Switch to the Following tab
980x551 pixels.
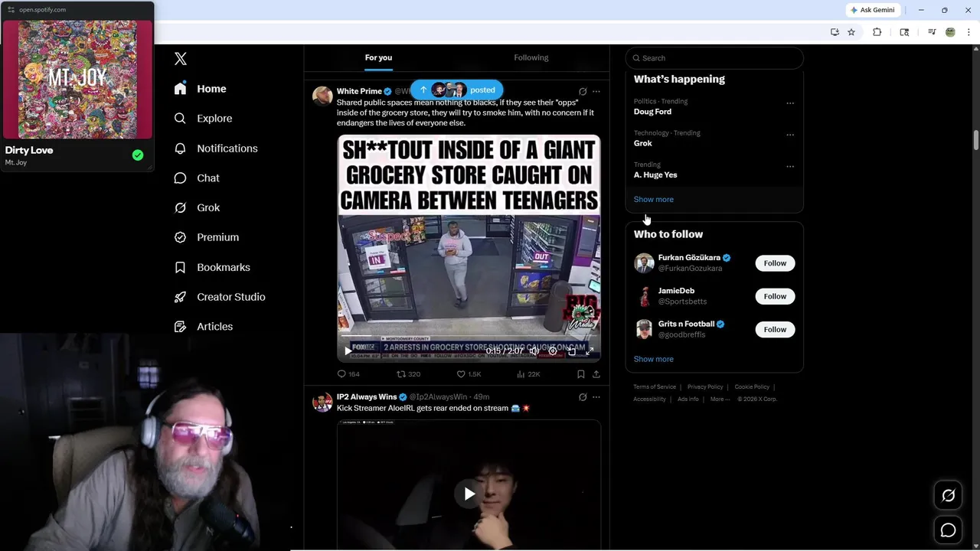[x=531, y=57]
